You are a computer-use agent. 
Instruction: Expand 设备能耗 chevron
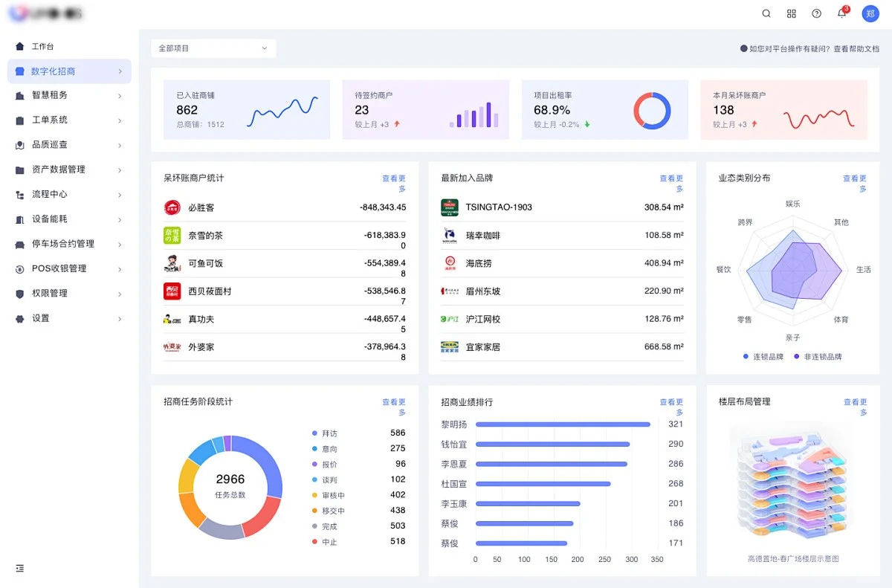click(x=120, y=219)
